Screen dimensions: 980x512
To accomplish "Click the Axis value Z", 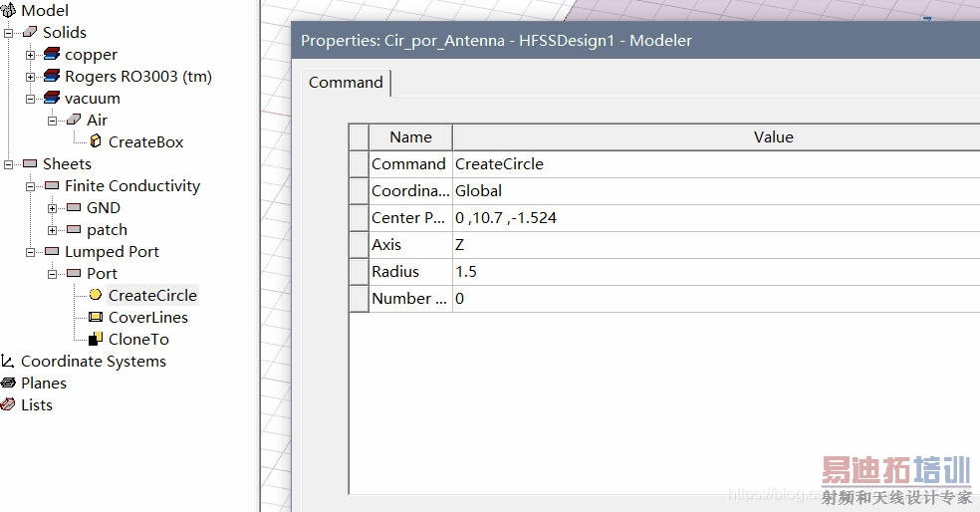I will (x=716, y=244).
